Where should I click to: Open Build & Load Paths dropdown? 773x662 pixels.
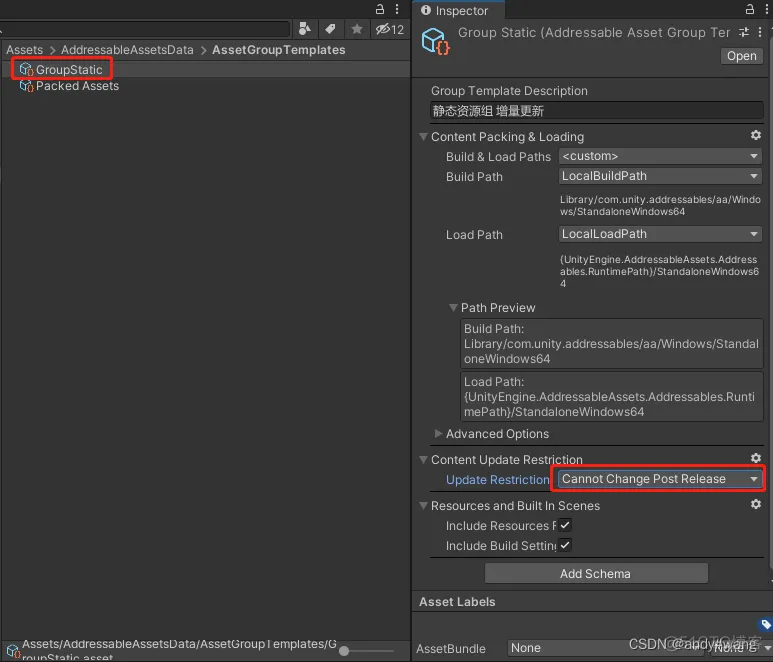pos(660,156)
